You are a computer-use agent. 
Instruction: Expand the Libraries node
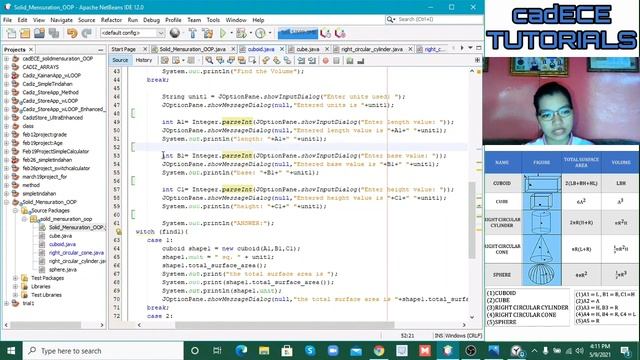click(16, 287)
